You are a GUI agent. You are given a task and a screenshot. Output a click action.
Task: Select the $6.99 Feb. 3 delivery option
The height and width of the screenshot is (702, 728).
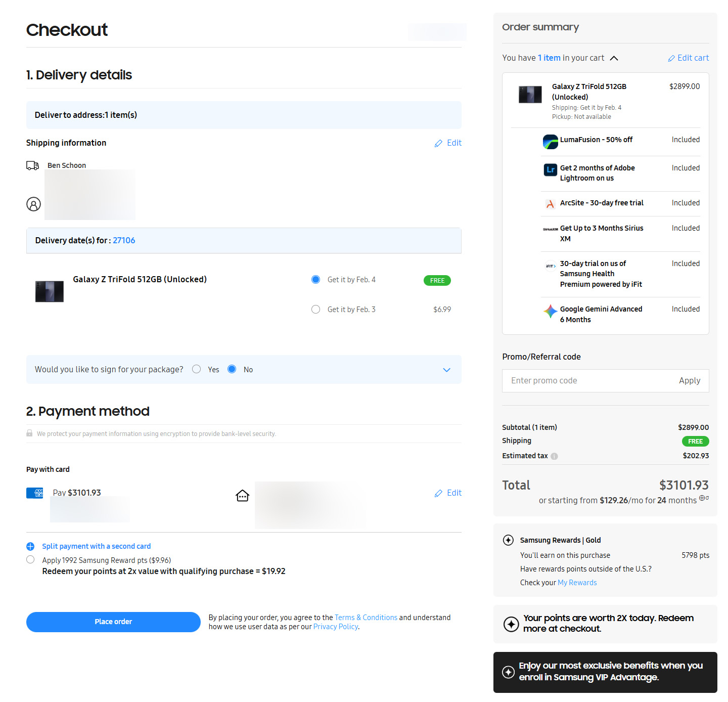pyautogui.click(x=316, y=310)
